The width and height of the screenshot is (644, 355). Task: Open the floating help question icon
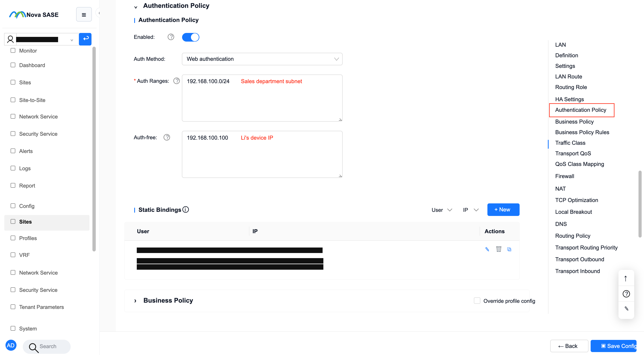point(626,294)
